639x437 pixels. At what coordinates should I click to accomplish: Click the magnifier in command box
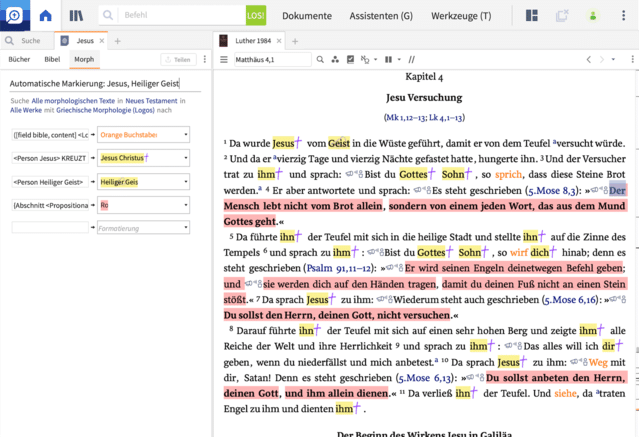click(108, 15)
